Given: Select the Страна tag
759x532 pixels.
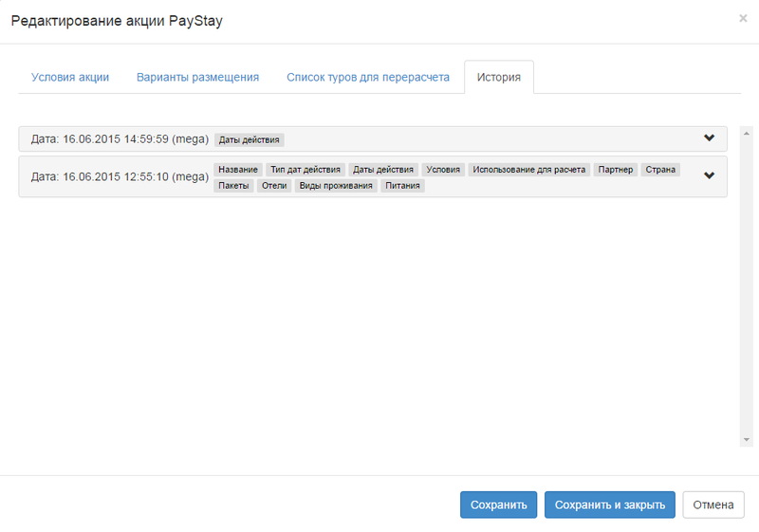Looking at the screenshot, I should (660, 170).
